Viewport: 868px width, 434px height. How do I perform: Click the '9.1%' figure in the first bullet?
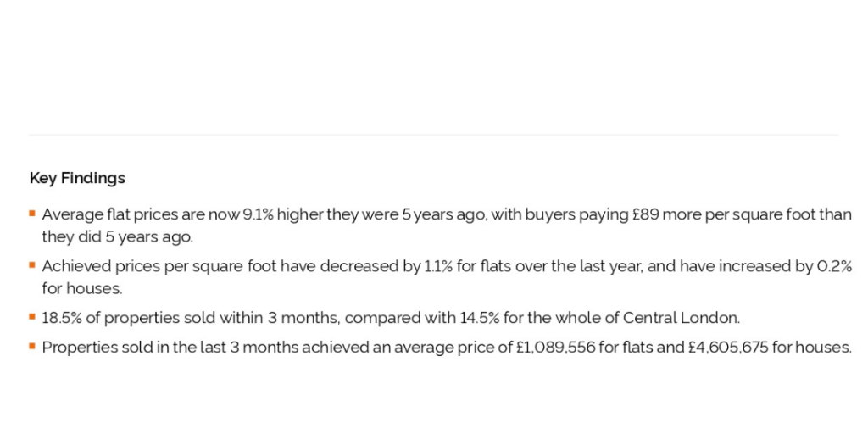(x=259, y=214)
